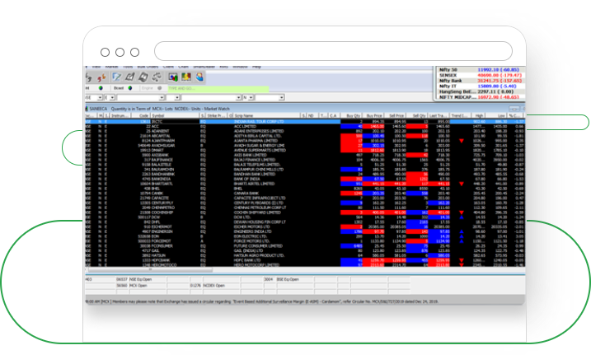Screen dimensions: 591x364
Task: Click the mock browser address bar
Action: click(333, 51)
